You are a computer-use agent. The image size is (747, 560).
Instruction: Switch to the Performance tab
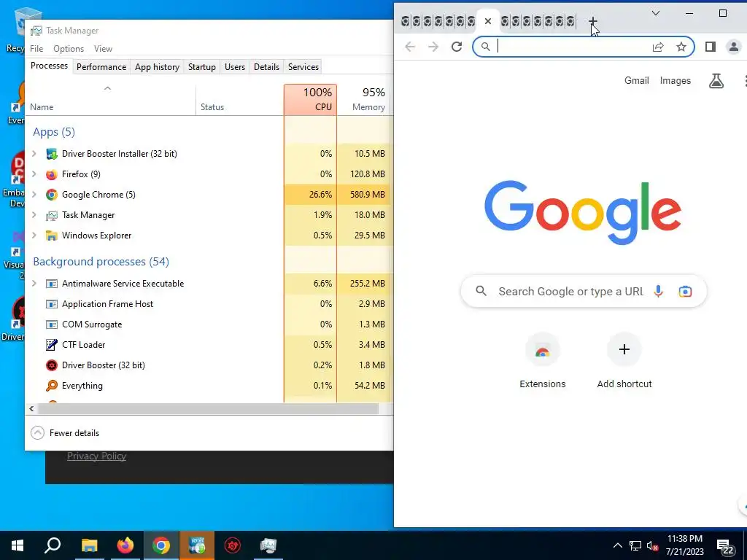[x=101, y=66]
